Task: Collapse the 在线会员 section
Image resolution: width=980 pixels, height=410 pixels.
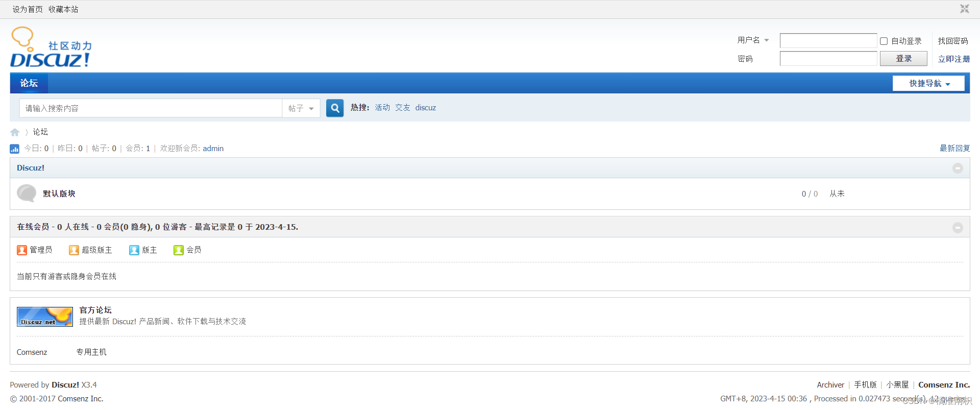Action: coord(958,228)
